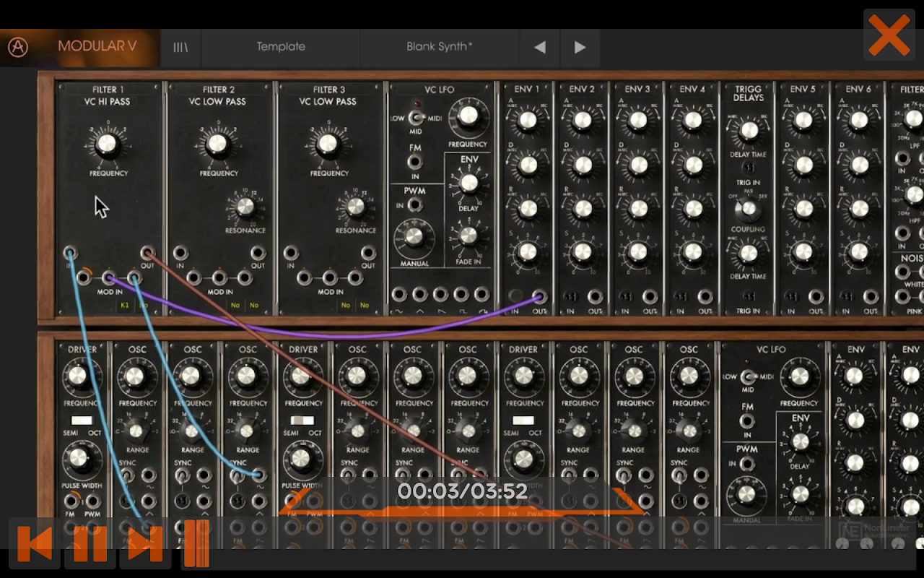Click the first Driver's PULSE WIDTH knob
Screen dimensions: 924x578
point(78,457)
